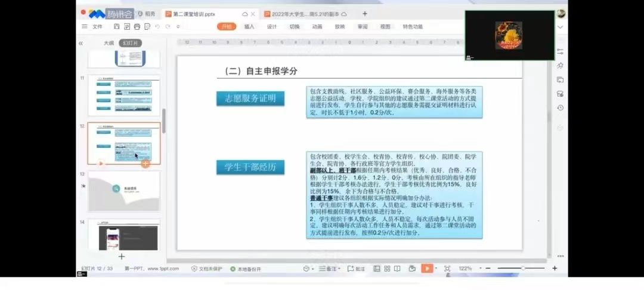Open the settings sliders icon in right sidebar

[560, 51]
